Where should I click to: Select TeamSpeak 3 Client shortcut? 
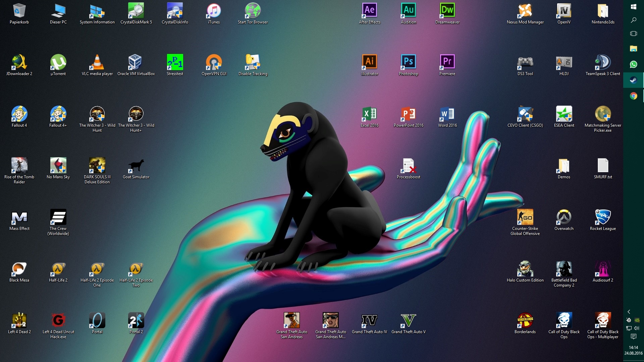pos(603,62)
